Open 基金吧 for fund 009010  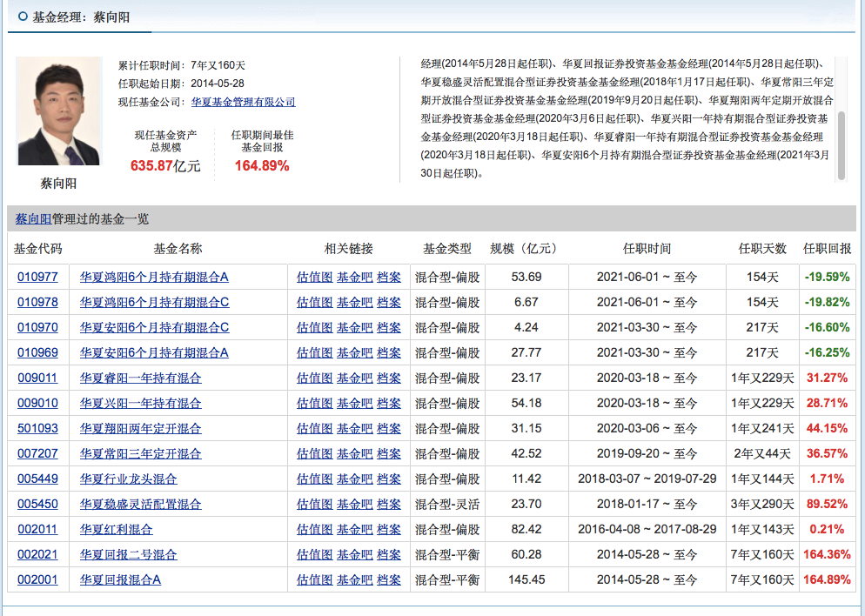(355, 403)
